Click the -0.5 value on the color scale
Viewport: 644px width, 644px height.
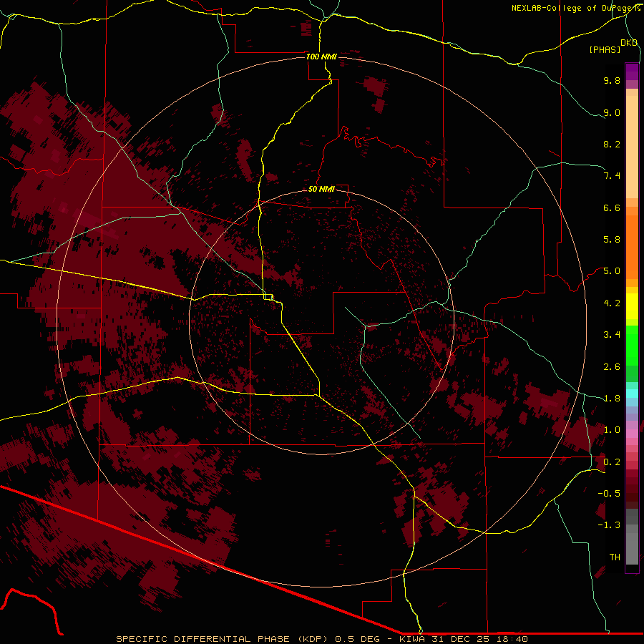click(x=609, y=494)
